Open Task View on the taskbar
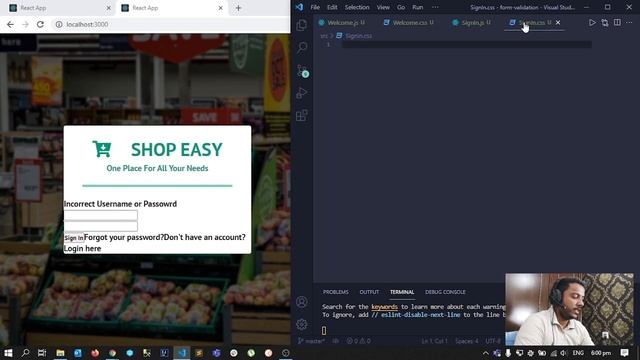The image size is (640, 360). [42, 353]
